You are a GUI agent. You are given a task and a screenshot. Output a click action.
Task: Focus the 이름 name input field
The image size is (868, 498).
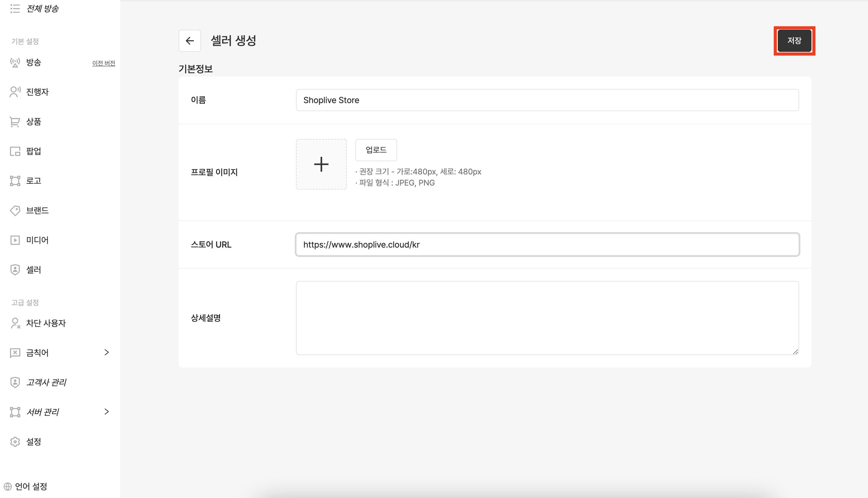(547, 100)
